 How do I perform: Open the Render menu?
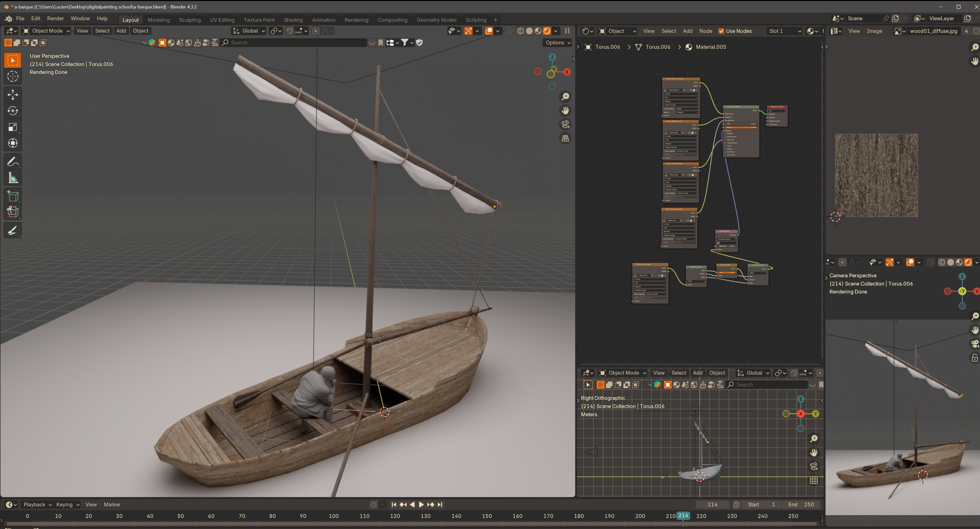tap(55, 18)
